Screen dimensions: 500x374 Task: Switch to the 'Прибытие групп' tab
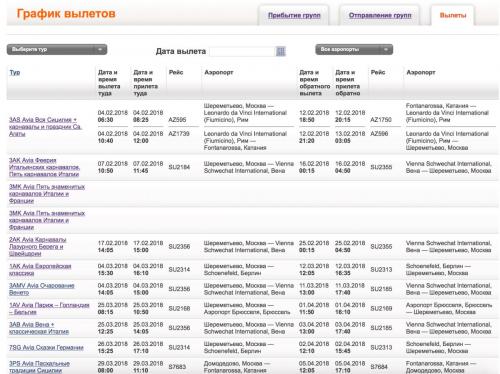(294, 15)
